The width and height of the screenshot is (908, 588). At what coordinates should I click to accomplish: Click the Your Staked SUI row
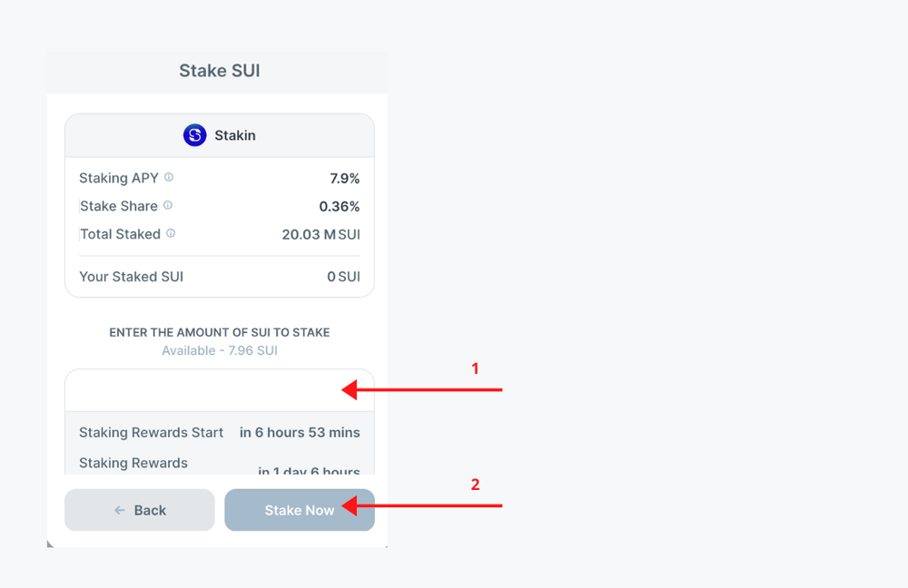click(218, 276)
